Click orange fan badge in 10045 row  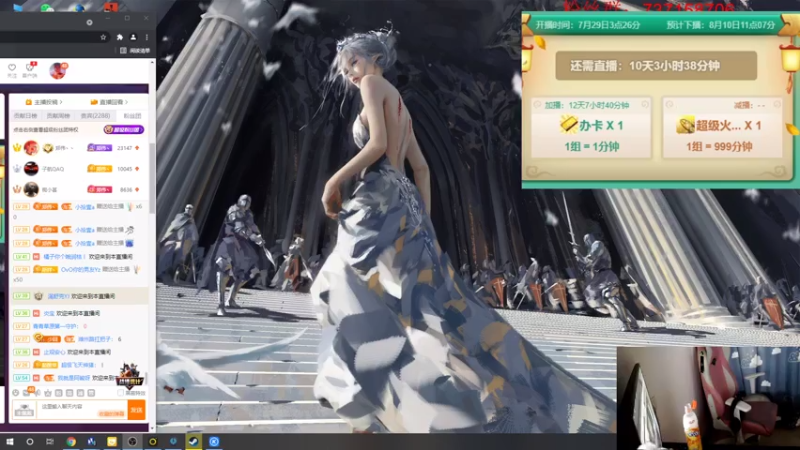tap(99, 168)
